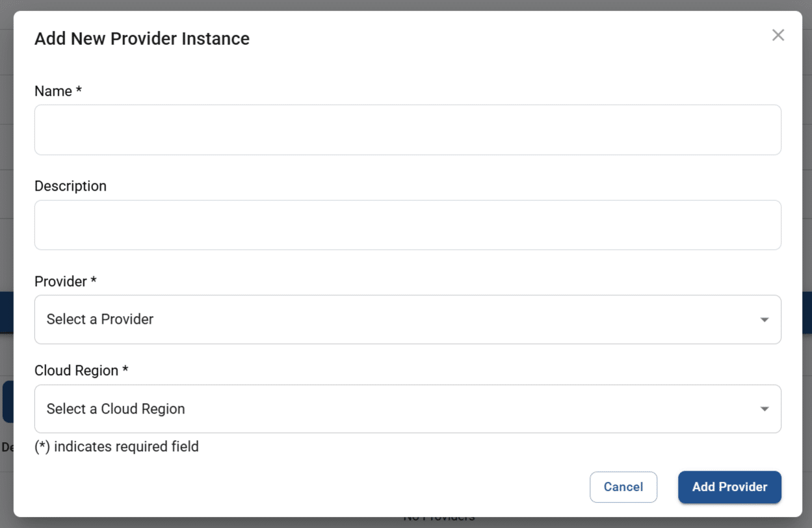Click the "(*) indicates required field" note
The height and width of the screenshot is (528, 812).
(x=116, y=447)
